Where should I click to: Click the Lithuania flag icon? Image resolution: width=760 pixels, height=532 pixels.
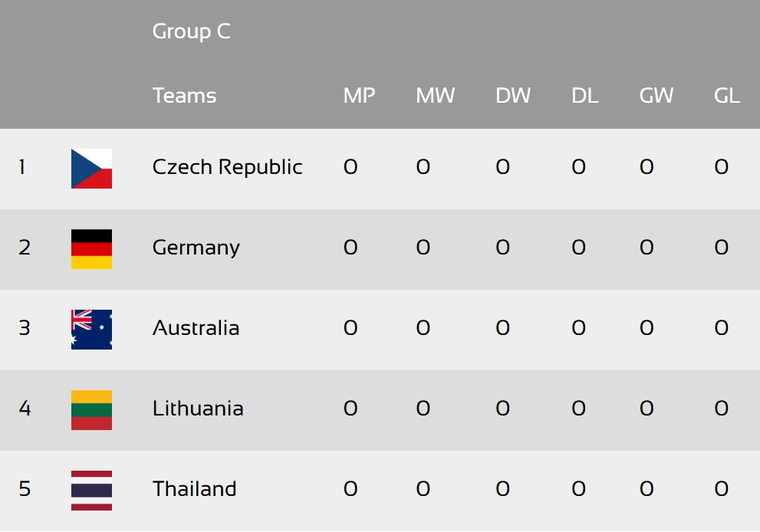(x=91, y=410)
